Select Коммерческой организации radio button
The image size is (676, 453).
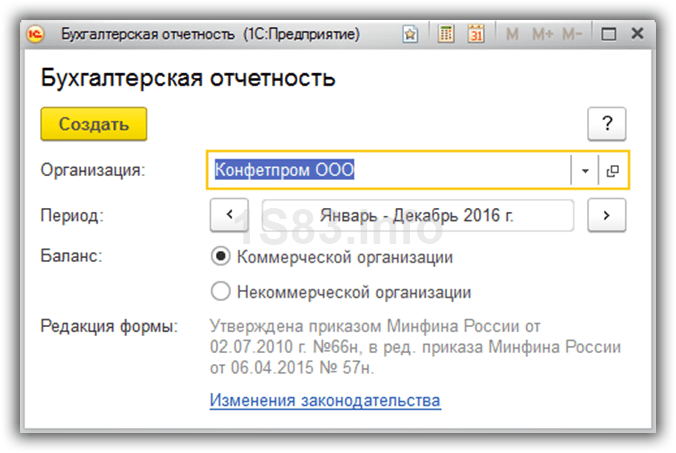point(220,257)
